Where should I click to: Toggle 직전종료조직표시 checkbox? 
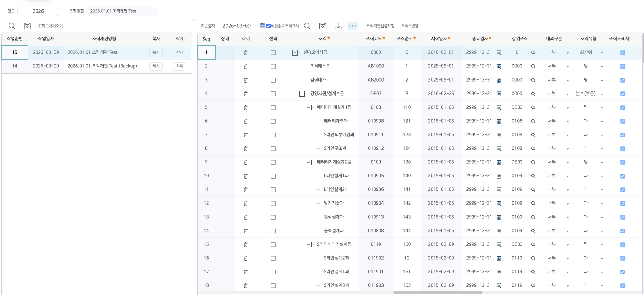pyautogui.click(x=268, y=26)
